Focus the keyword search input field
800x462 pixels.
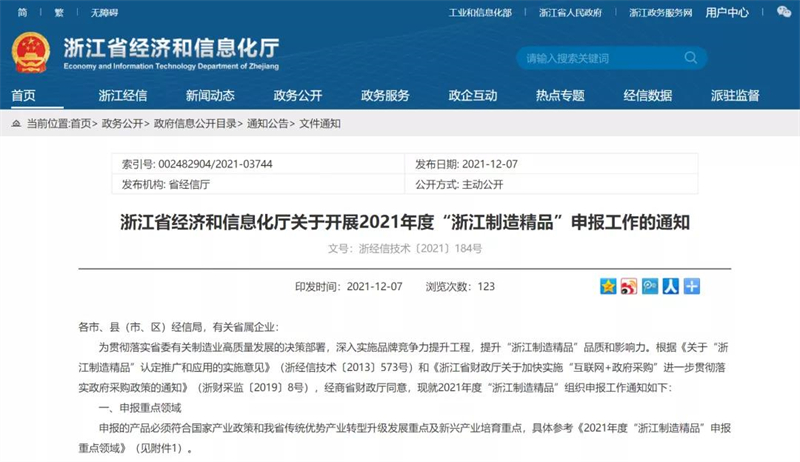(611, 58)
